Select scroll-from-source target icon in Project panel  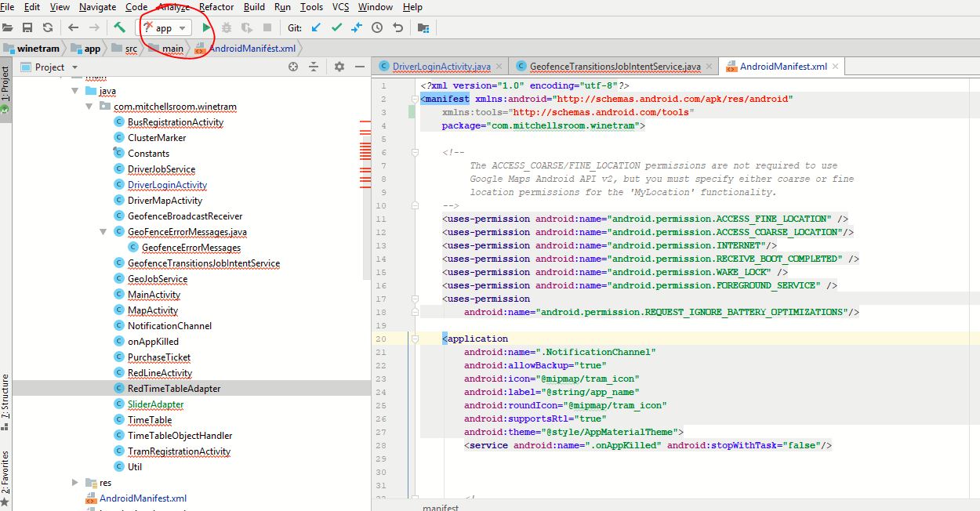(x=293, y=67)
